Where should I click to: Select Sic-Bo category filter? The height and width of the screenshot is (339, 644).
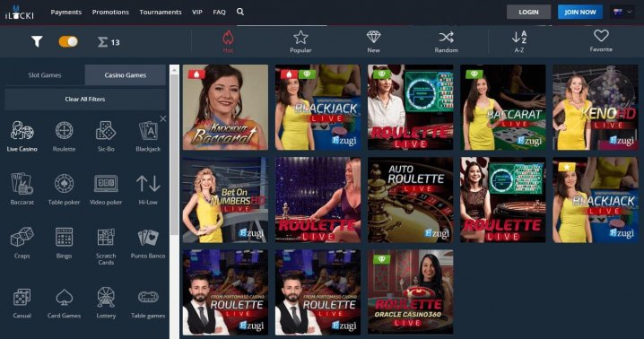[x=106, y=136]
